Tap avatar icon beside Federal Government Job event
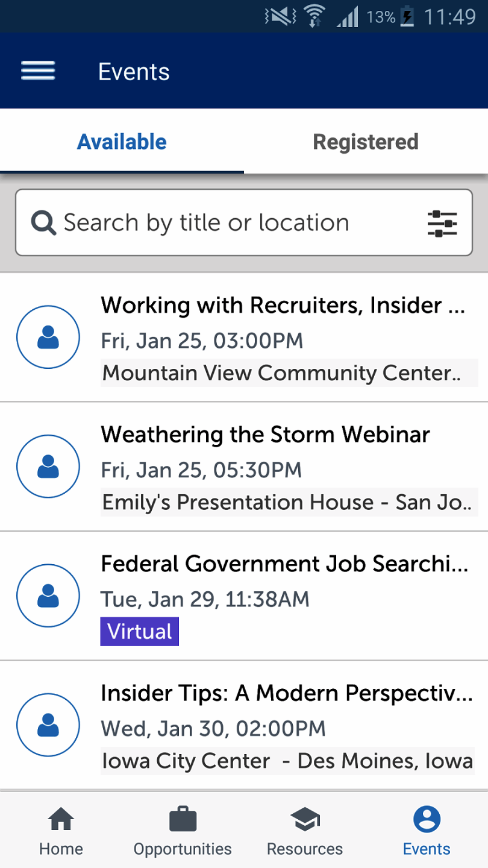 tap(48, 596)
